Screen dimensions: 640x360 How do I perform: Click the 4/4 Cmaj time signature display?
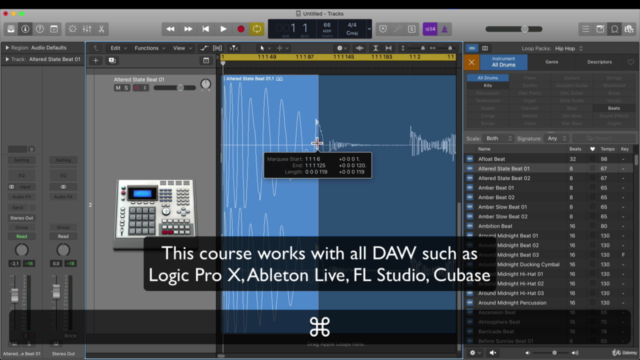click(352, 29)
